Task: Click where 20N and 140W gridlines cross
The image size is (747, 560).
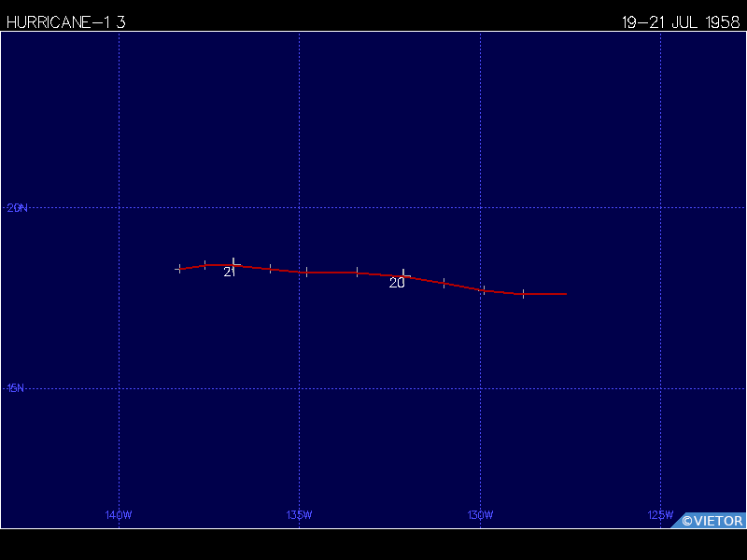Action: pos(119,207)
